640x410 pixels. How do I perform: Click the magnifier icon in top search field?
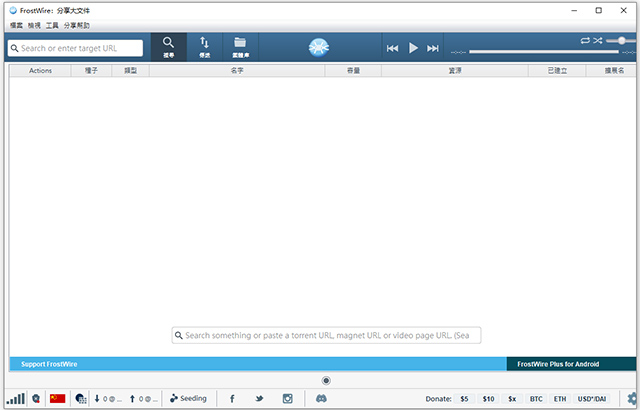15,48
